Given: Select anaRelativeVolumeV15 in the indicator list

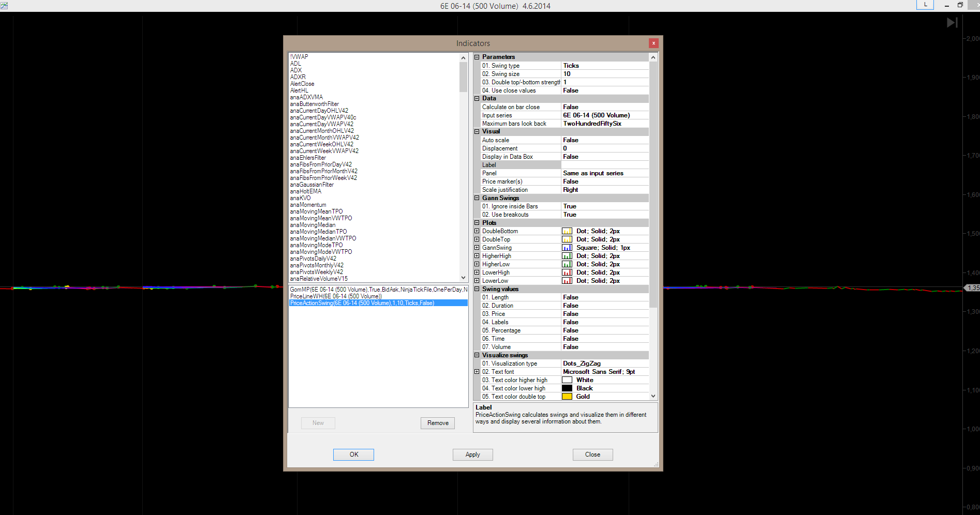Looking at the screenshot, I should tap(319, 279).
